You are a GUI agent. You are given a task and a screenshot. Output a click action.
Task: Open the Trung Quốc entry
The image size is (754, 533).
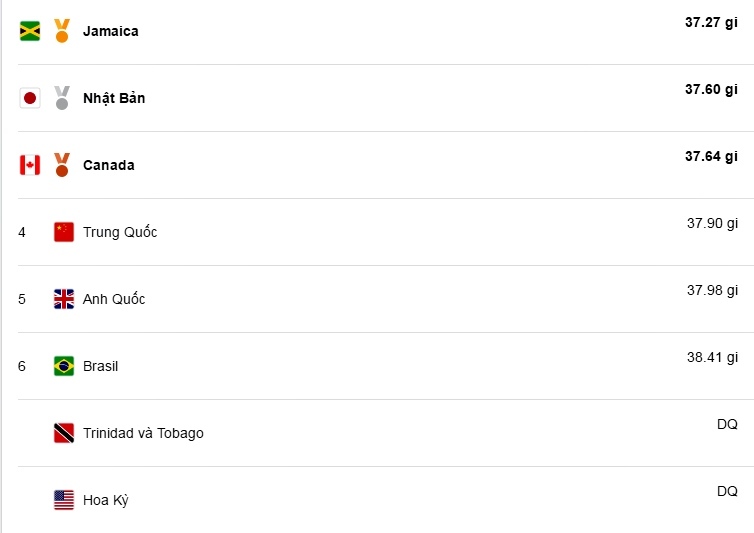(120, 232)
